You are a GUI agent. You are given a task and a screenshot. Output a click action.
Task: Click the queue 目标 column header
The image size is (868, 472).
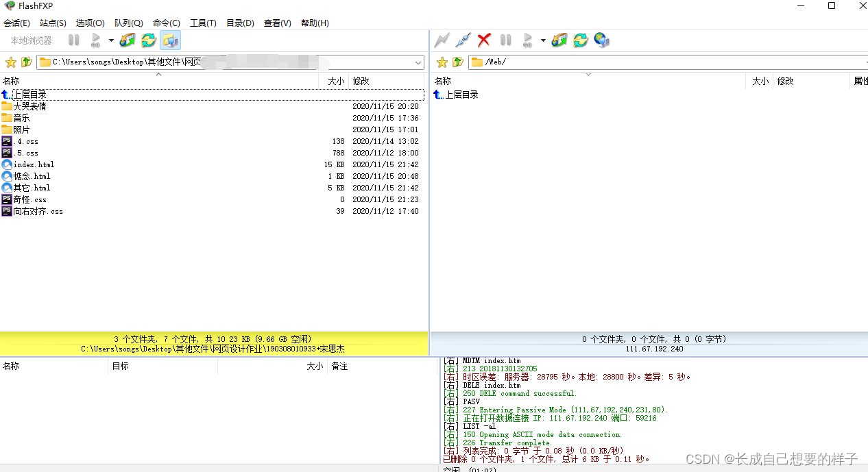[163, 367]
